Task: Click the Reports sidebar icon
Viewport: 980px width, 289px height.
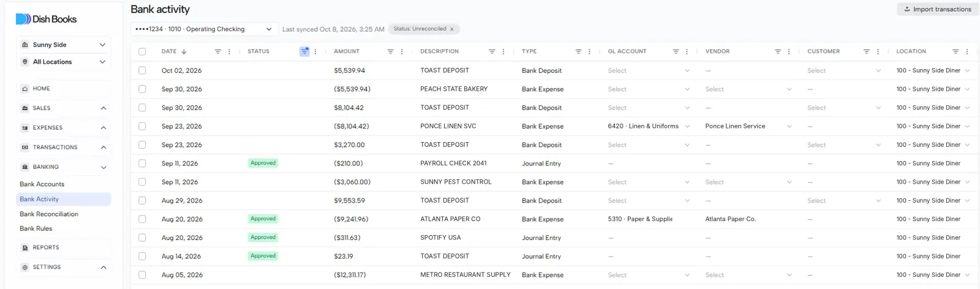Action: (25, 247)
